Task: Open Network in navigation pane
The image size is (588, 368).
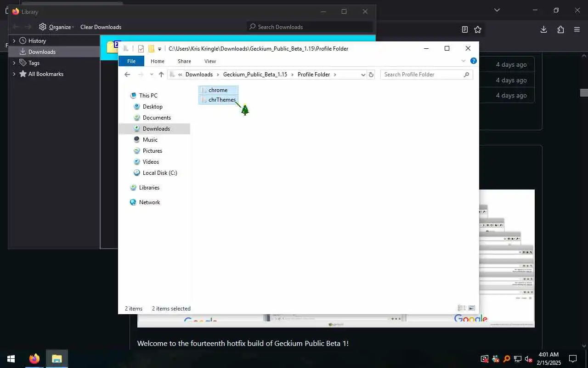Action: click(x=149, y=202)
